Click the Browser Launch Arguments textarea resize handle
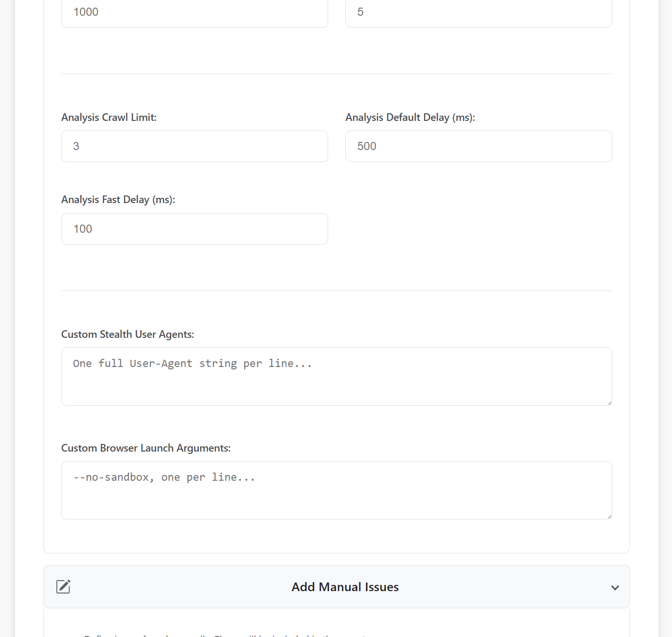672x637 pixels. coord(609,516)
